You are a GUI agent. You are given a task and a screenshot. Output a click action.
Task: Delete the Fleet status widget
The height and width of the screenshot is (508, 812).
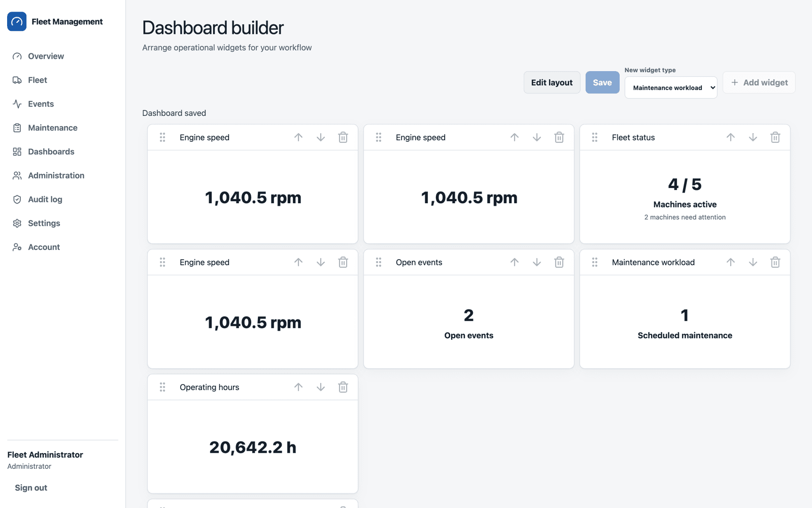click(775, 138)
